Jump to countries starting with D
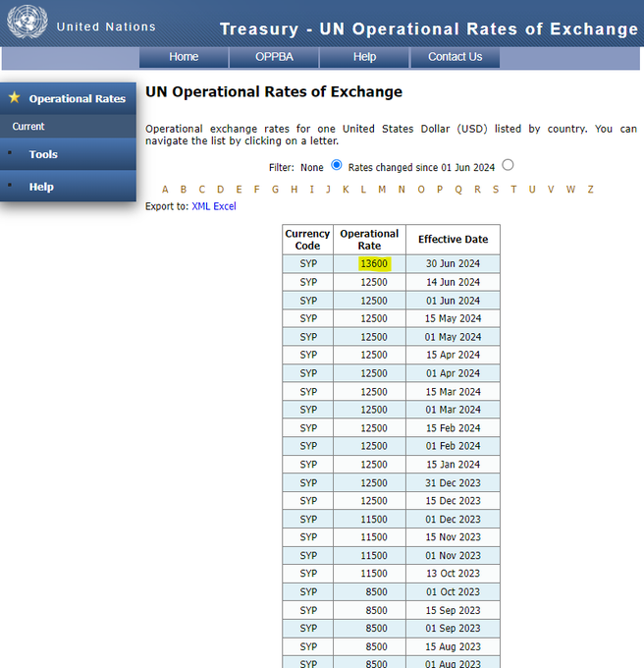Screen dimensions: 644x668 click(220, 190)
